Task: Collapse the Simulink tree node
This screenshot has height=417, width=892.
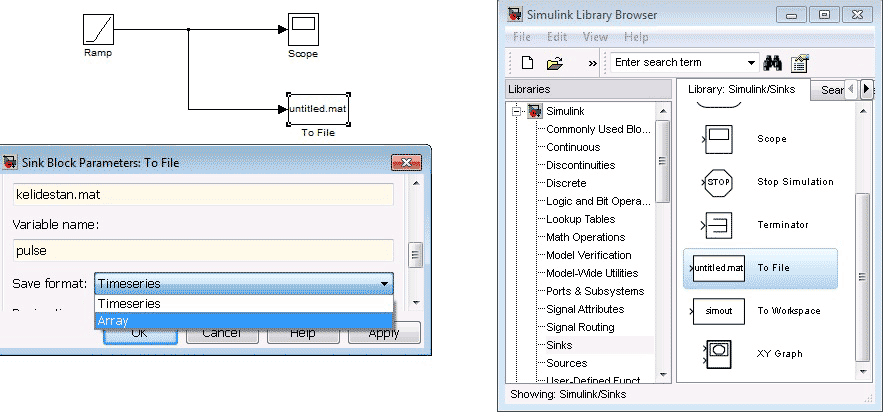Action: (516, 112)
